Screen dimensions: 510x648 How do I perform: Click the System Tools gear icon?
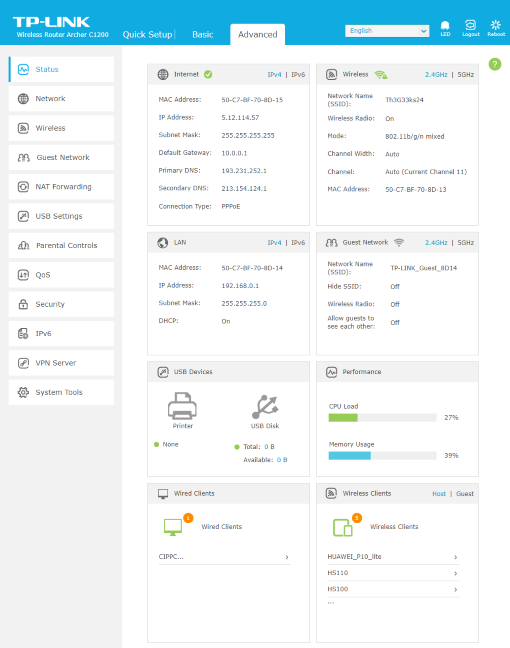tap(23, 392)
